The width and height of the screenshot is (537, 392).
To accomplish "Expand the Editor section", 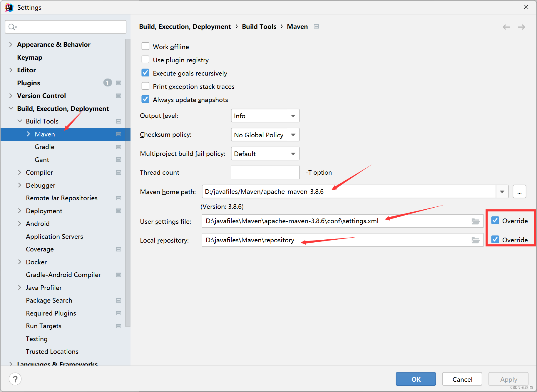I will pyautogui.click(x=11, y=70).
